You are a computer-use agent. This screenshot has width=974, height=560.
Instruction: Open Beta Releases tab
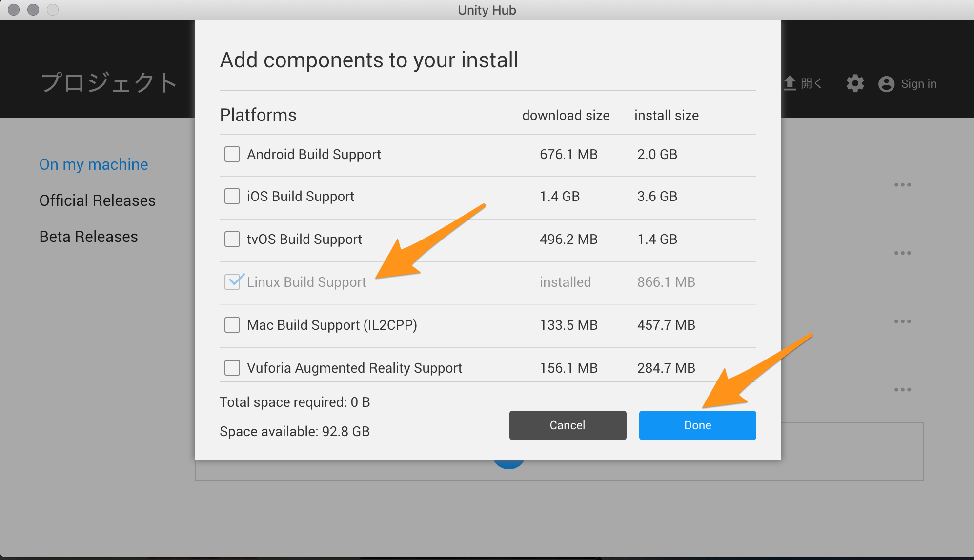[x=89, y=237]
